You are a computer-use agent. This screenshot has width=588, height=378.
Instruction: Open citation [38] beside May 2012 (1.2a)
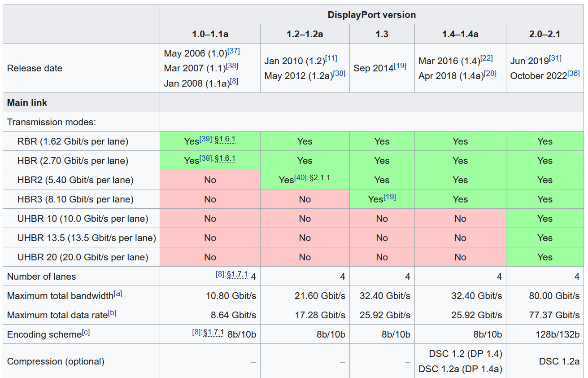point(340,73)
